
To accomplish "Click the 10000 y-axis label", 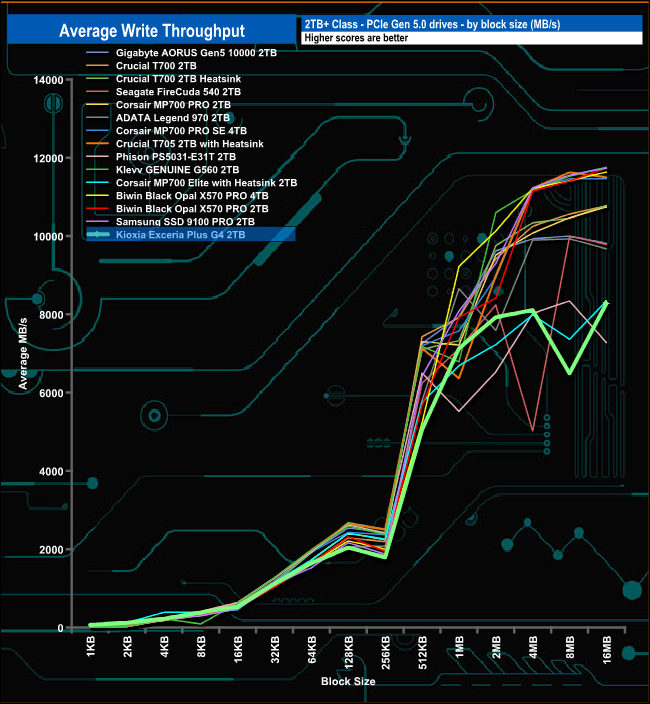I will tap(48, 237).
